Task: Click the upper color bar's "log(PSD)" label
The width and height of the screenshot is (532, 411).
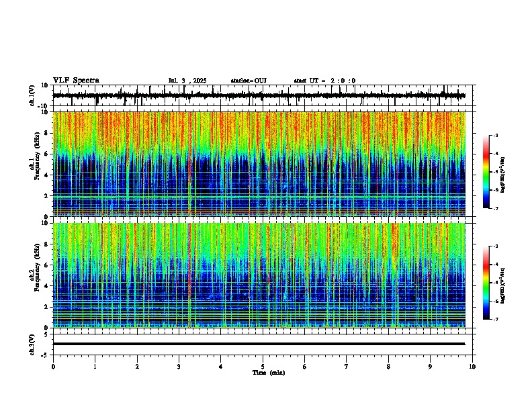Action: tap(503, 175)
